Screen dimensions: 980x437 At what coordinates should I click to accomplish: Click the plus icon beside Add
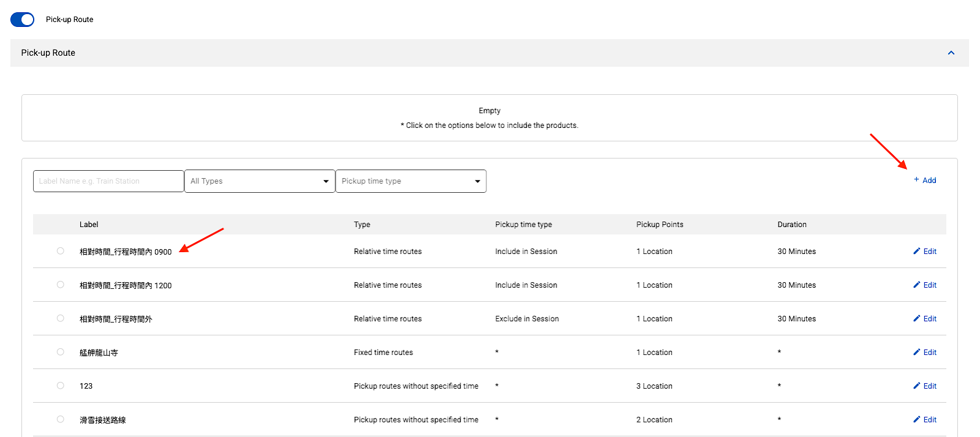[x=916, y=179]
